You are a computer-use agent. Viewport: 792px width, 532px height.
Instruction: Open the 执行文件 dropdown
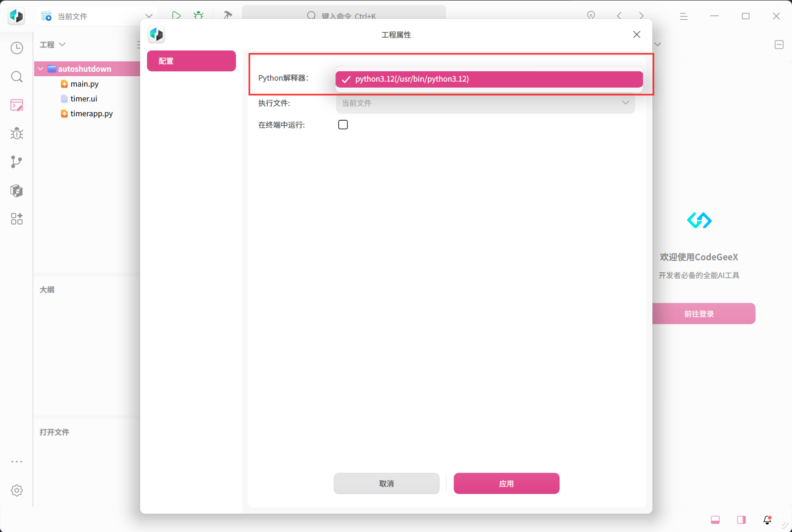[x=485, y=103]
